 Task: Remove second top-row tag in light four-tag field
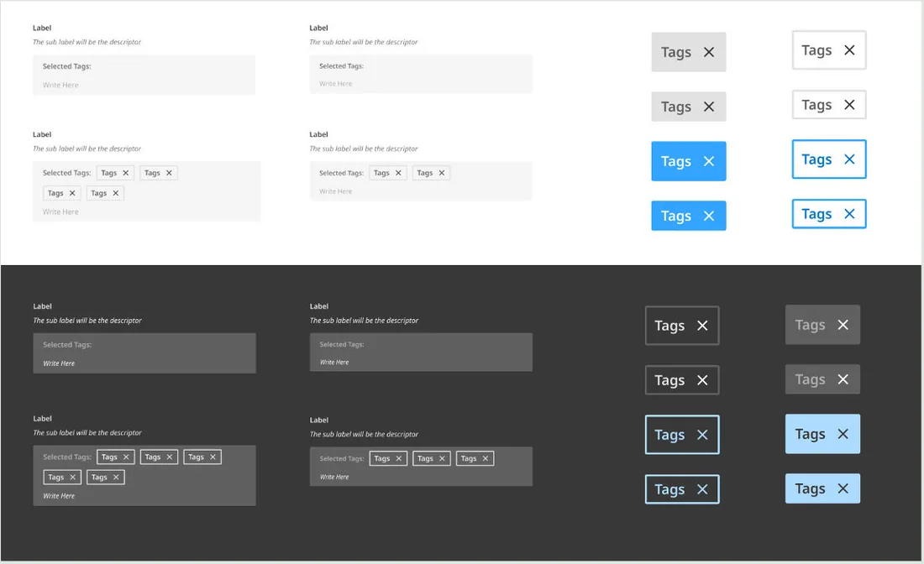click(169, 173)
